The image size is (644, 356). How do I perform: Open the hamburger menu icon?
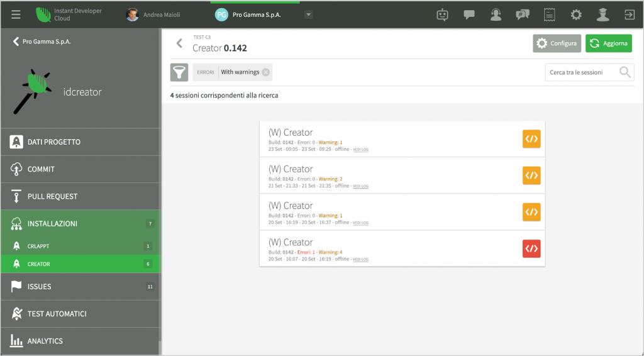tap(16, 15)
